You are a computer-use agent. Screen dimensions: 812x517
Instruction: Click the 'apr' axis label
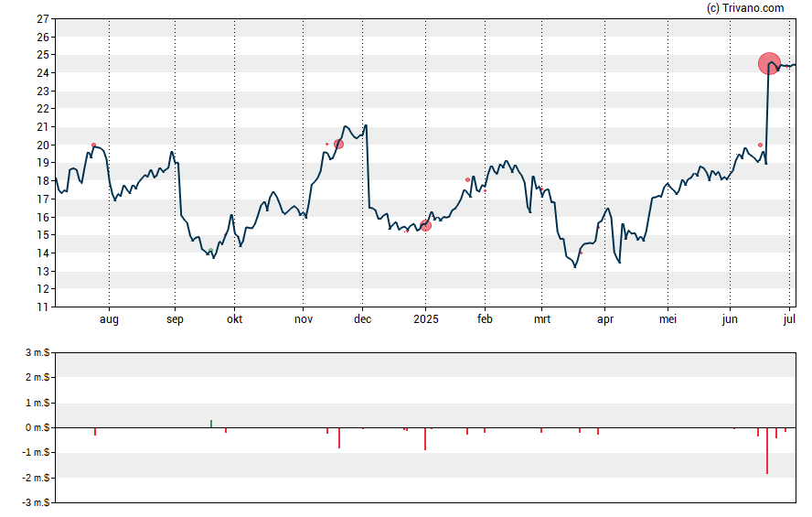605,319
